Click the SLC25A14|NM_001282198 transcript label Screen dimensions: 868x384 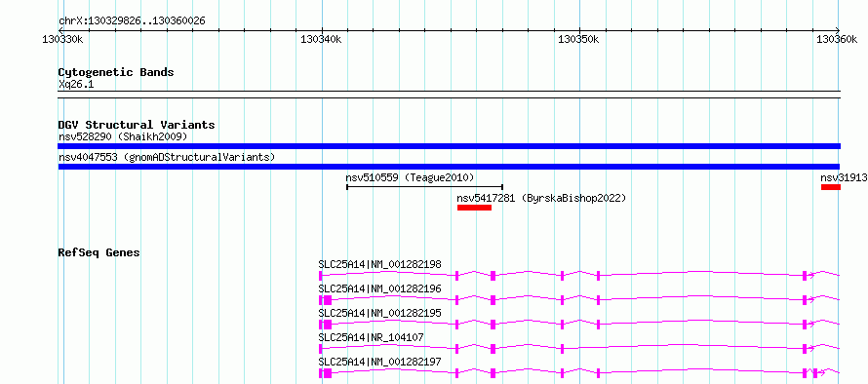(379, 264)
